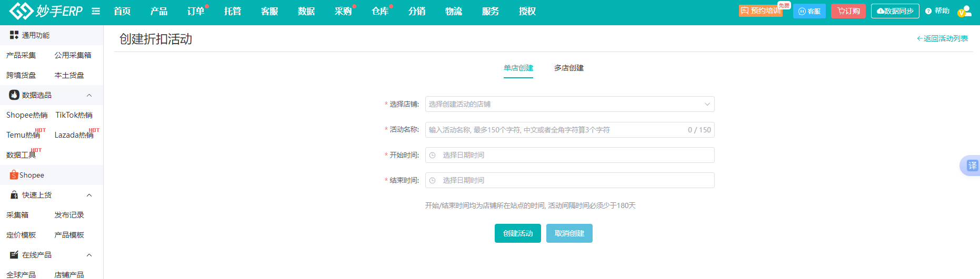Screen dimensions: 980x279
Task: Click the 妙手ERP logo icon
Action: tap(21, 11)
